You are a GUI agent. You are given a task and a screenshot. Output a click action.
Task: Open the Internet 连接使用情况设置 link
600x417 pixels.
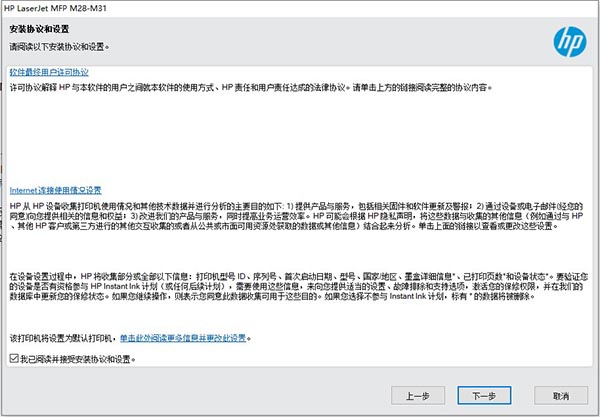coord(55,190)
